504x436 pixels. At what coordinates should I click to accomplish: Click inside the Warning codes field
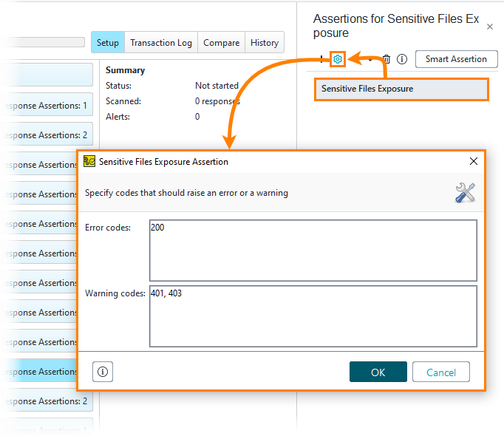pos(313,316)
